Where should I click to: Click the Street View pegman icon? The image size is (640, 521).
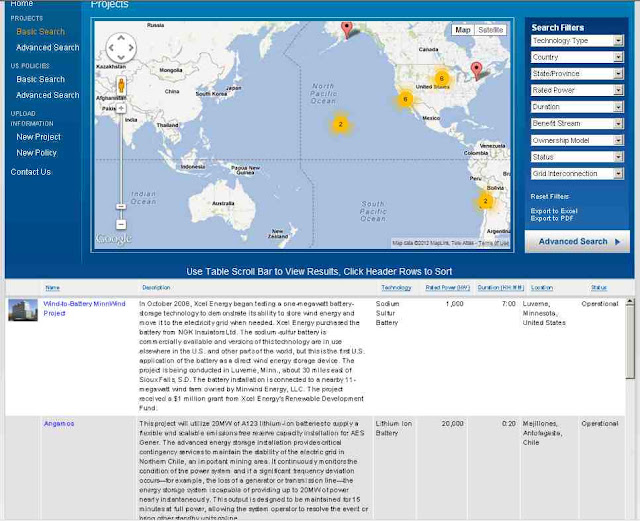(x=121, y=85)
